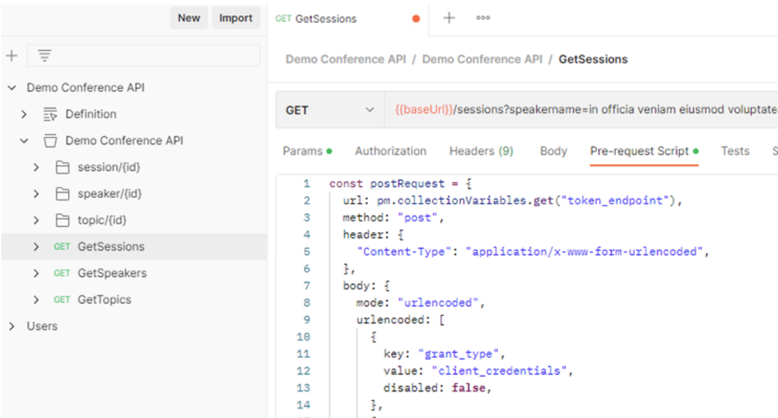
Task: Click the GetSessions breadcrumb title
Action: (x=593, y=60)
